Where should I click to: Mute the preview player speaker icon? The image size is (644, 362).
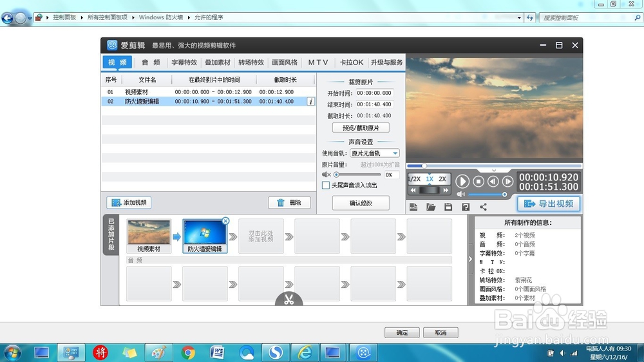461,194
